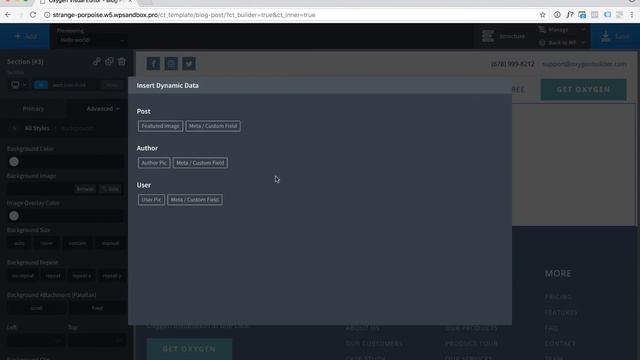
Task: Switch to the Advanced tab
Action: (x=102, y=109)
